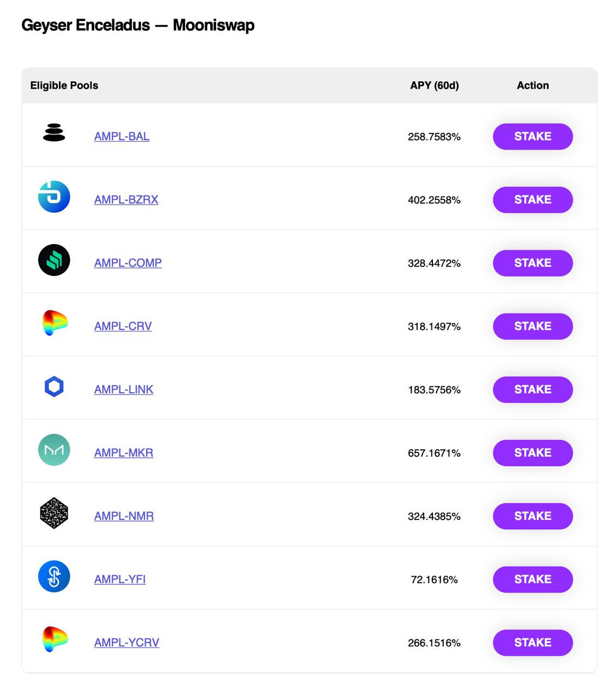Click the bZx BZRX token icon
616x697 pixels.
tap(54, 197)
